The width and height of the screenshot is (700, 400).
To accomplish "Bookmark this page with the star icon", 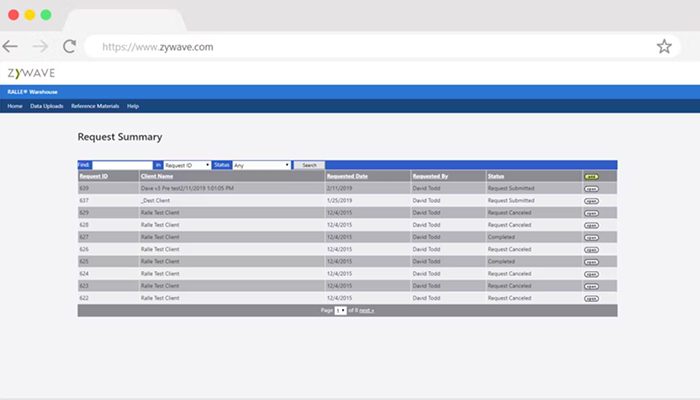I will [664, 46].
